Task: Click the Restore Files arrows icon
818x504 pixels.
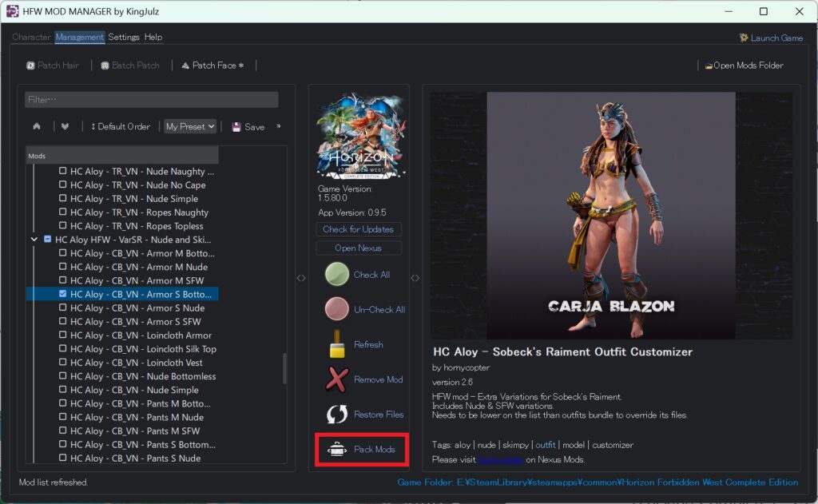Action: tap(337, 415)
